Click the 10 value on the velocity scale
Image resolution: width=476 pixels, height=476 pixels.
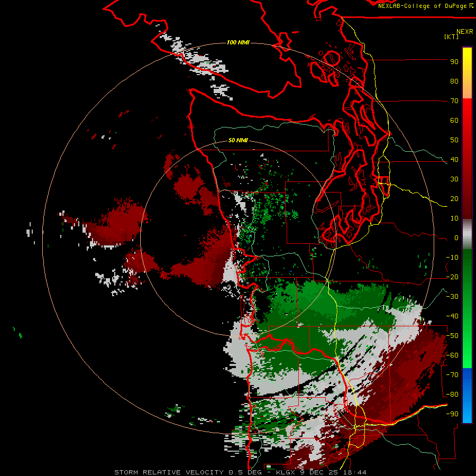(454, 218)
